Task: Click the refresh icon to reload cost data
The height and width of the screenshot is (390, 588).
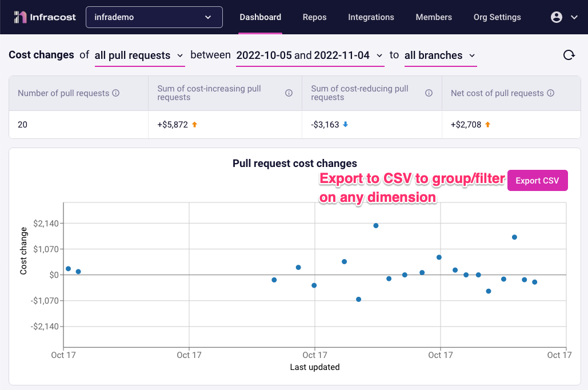Action: (x=569, y=55)
